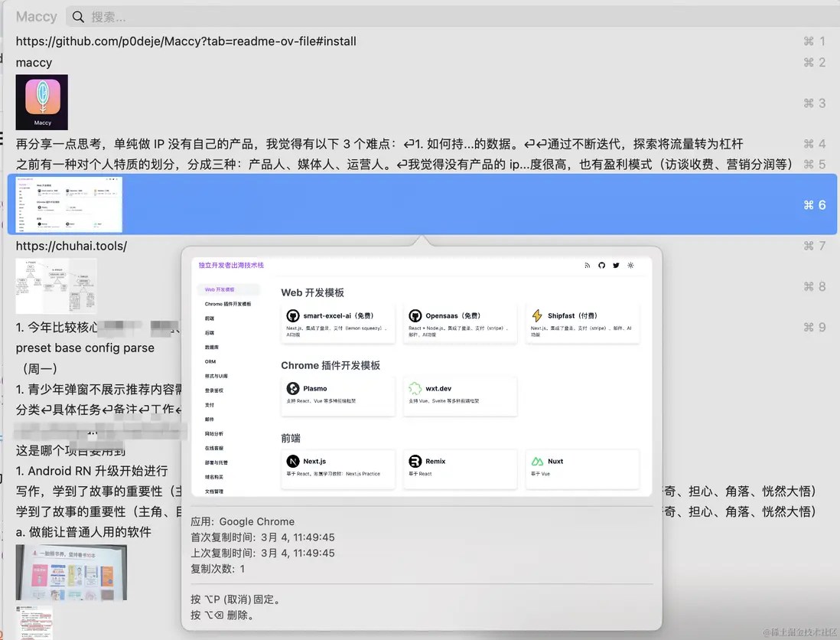The width and height of the screenshot is (840, 640).
Task: Click the 首次复制时间 line in popup
Action: (x=262, y=537)
